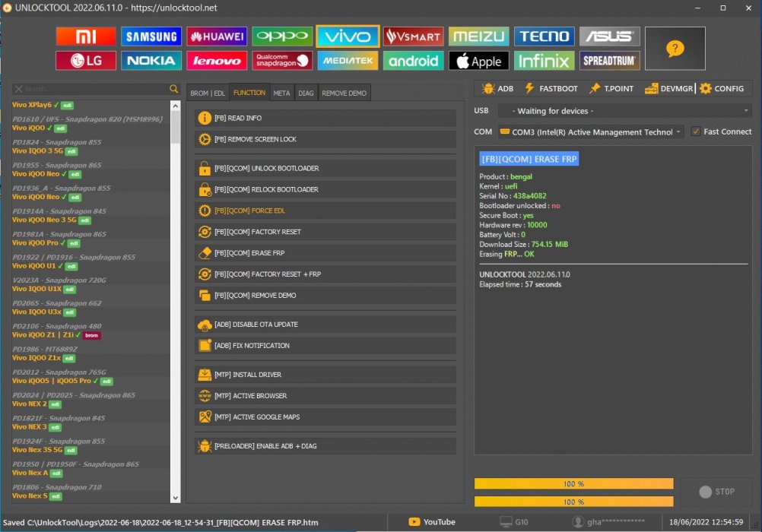This screenshot has width=762, height=532.
Task: Toggle the Fast Connect checkbox
Action: (696, 131)
